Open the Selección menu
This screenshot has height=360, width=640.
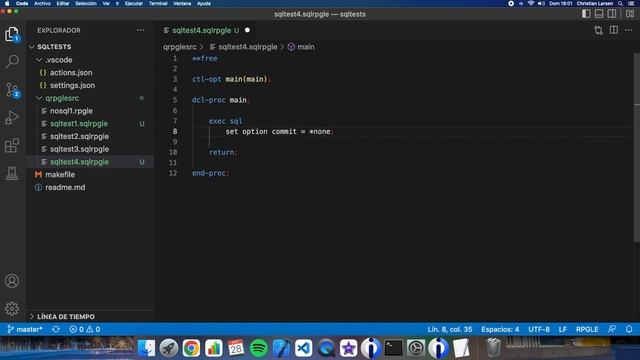(86, 3)
